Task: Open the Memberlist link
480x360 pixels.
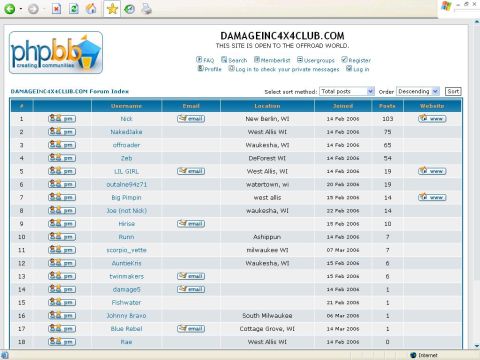Action: coord(272,60)
